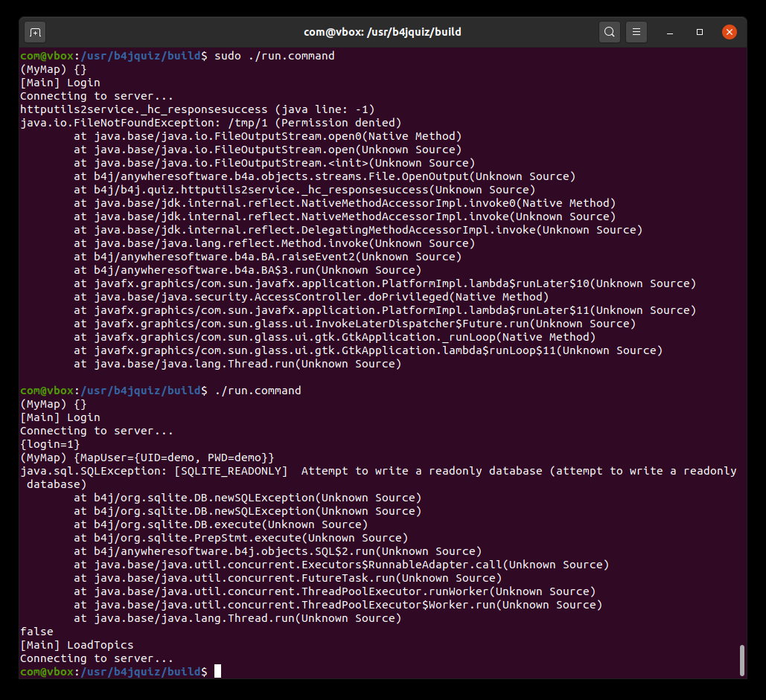
Task: Click the search icon in the title bar
Action: tap(610, 32)
